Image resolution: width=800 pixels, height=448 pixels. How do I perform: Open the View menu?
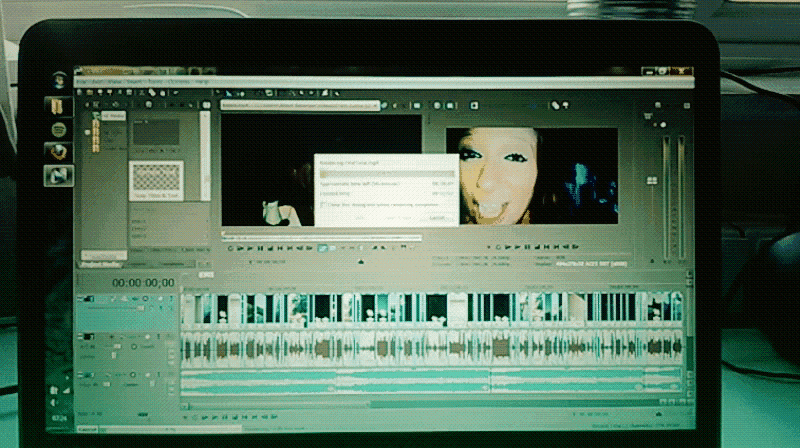click(x=115, y=82)
